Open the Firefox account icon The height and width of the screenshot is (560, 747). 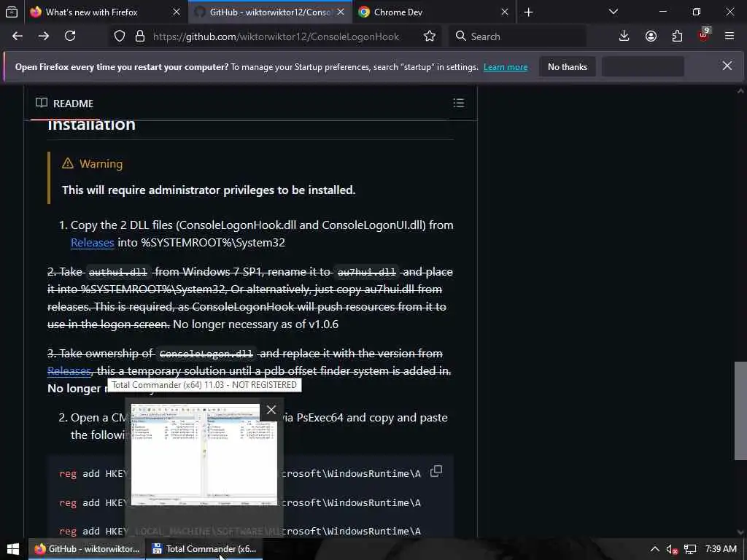coord(651,36)
